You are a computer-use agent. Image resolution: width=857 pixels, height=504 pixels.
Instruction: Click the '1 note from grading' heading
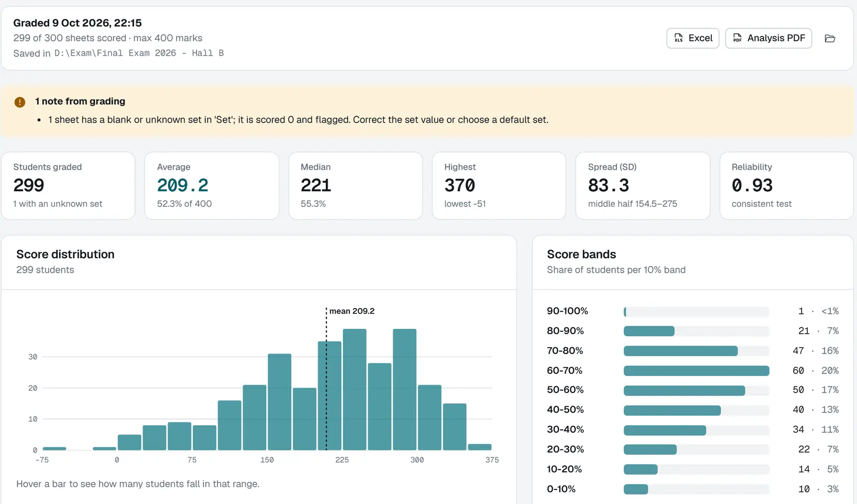point(80,101)
